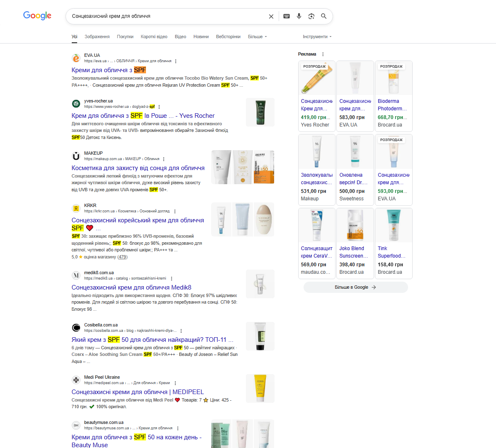
Task: Open the Yves Rocher 419,00 грн ad card
Action: pos(317,96)
